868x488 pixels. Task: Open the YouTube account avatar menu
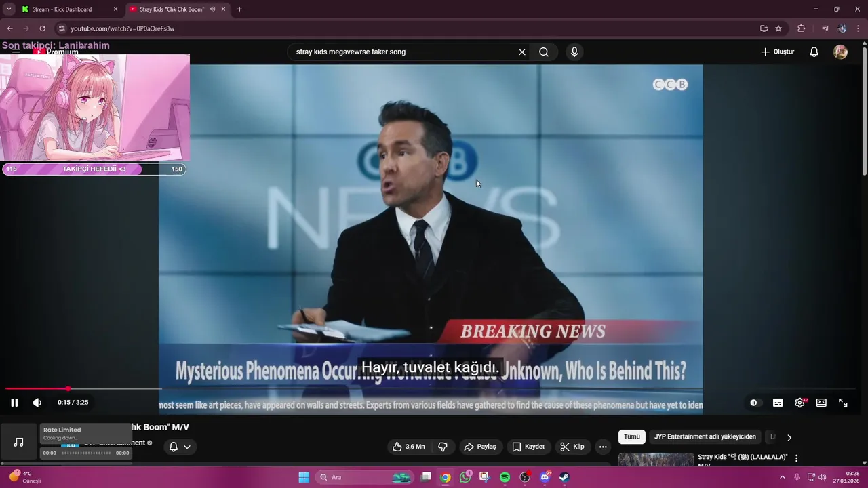[840, 52]
